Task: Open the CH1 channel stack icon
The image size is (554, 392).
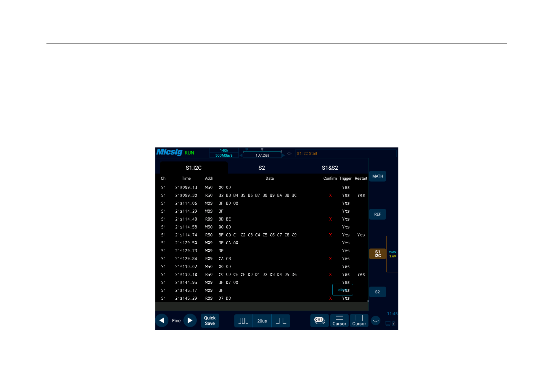Action: tap(320, 321)
